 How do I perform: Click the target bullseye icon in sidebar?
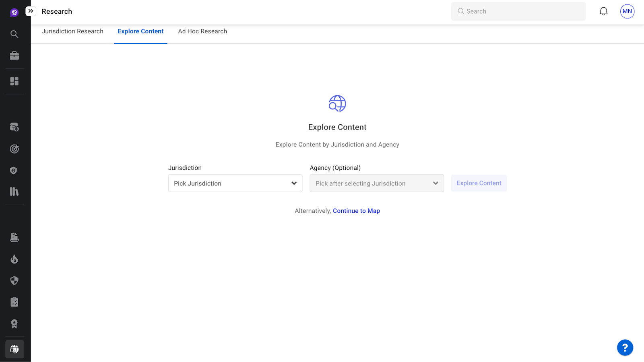click(14, 149)
